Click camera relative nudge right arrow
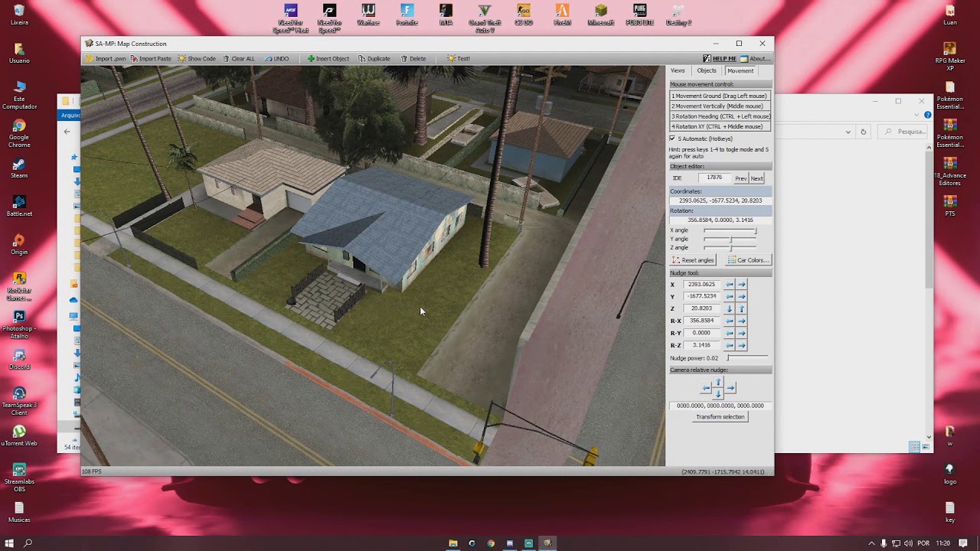The image size is (980, 551). 730,388
